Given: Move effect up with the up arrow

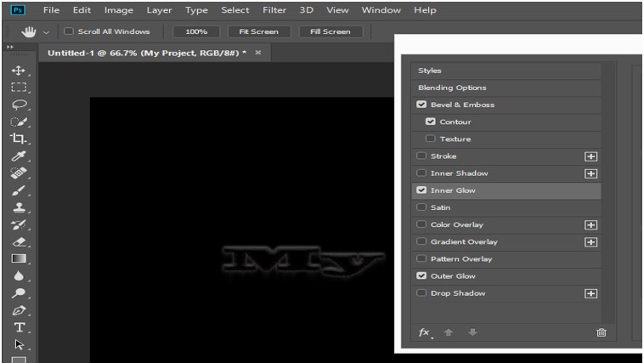Looking at the screenshot, I should point(448,332).
